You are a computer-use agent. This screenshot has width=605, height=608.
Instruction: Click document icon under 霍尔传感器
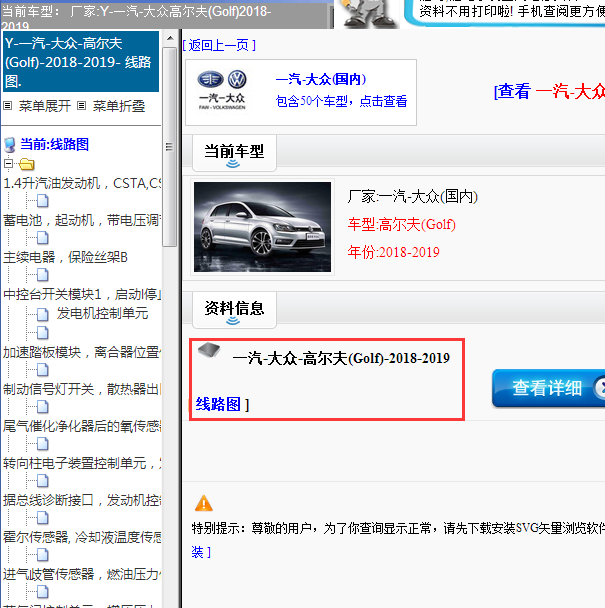click(43, 555)
